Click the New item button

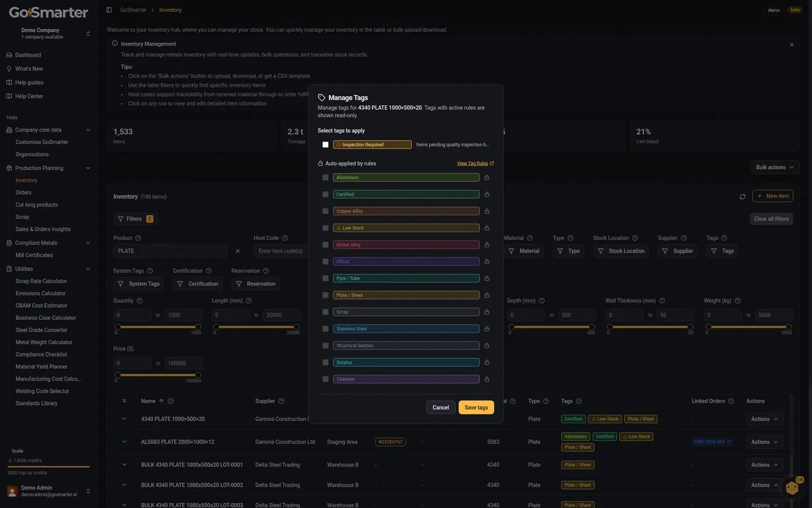(x=773, y=196)
